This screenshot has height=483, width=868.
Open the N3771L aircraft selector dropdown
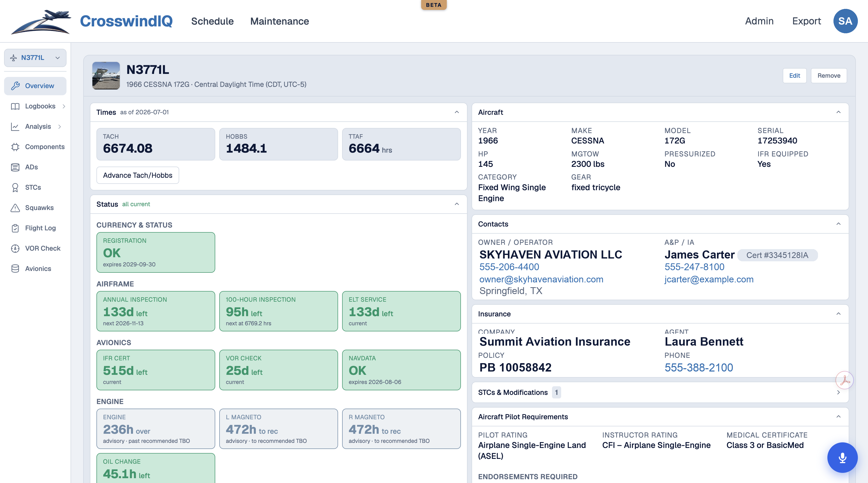[35, 58]
